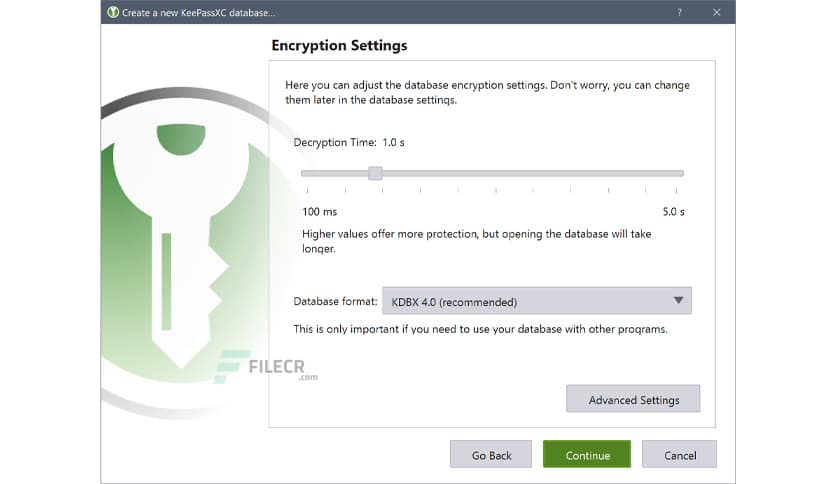Image resolution: width=836 pixels, height=484 pixels.
Task: Click the "Create a new KeePassXC database" title text
Action: pos(198,12)
